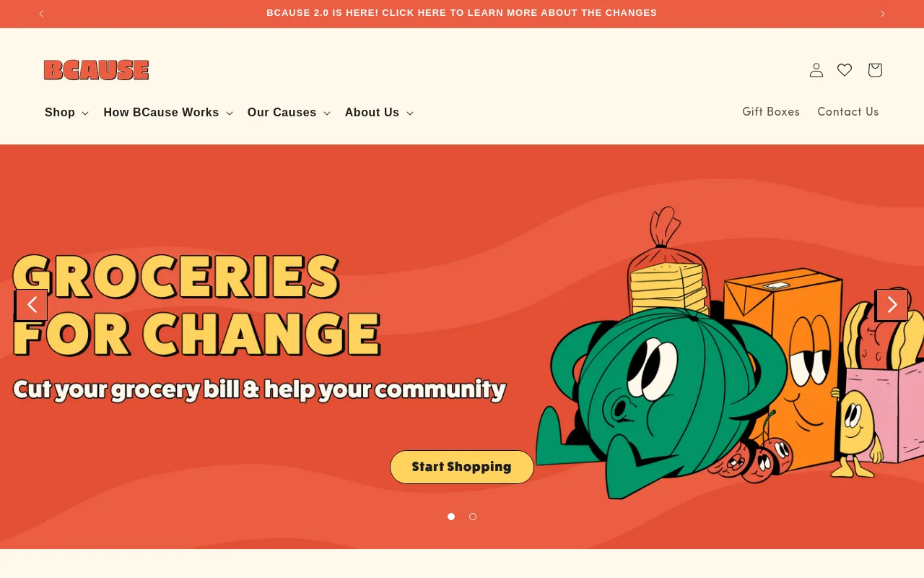Select the second slideshow dot

coord(473,517)
